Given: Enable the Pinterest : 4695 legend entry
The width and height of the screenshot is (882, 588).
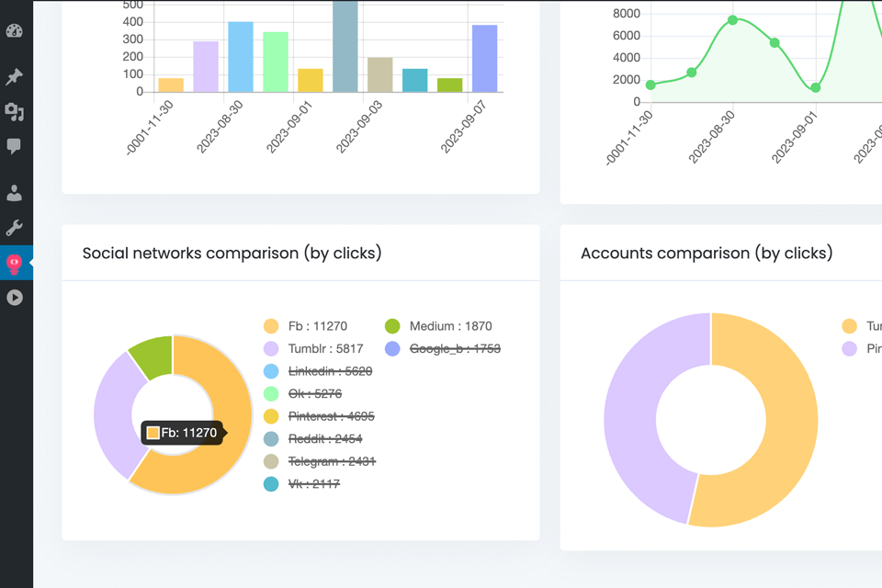Looking at the screenshot, I should (319, 416).
